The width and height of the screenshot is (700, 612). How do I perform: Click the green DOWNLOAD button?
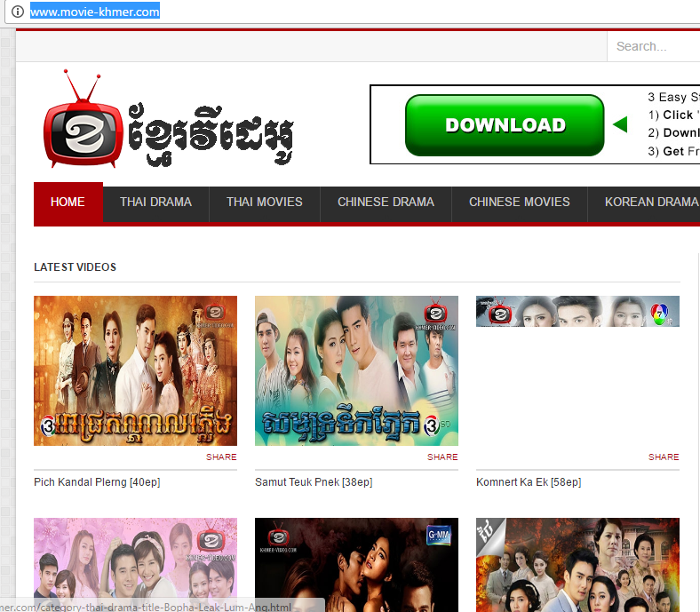point(505,125)
